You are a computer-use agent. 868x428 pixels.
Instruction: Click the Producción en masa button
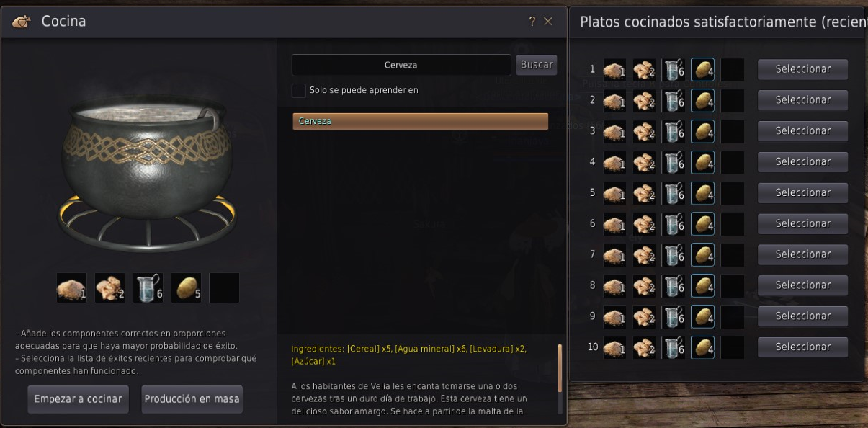point(192,399)
